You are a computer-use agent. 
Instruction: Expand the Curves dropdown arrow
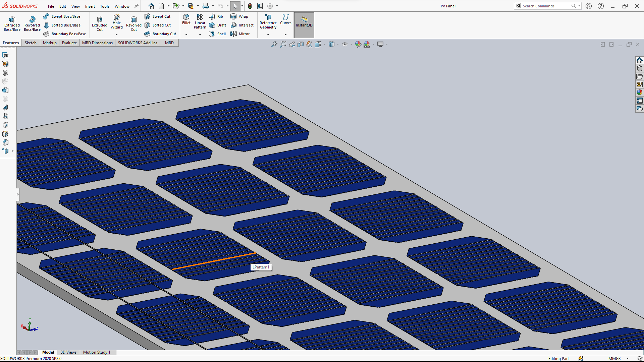click(286, 35)
